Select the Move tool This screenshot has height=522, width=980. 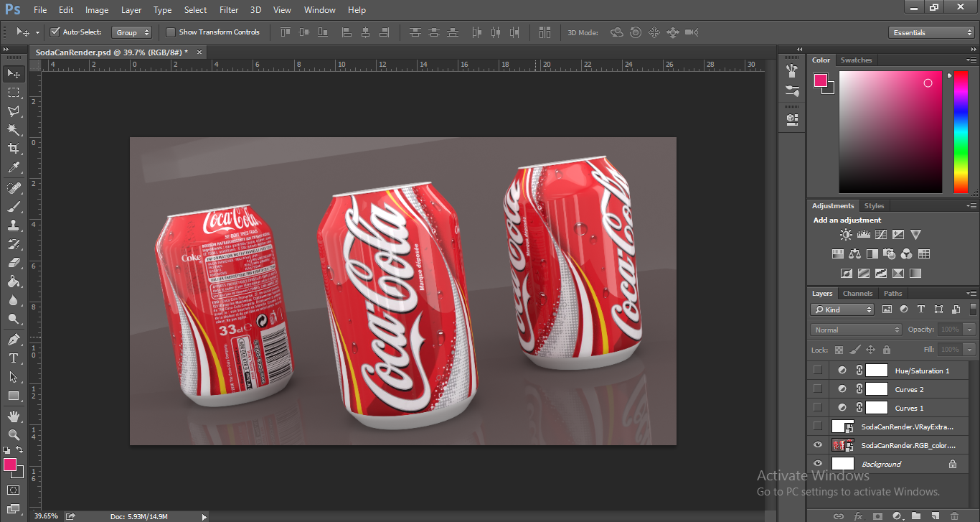(14, 73)
